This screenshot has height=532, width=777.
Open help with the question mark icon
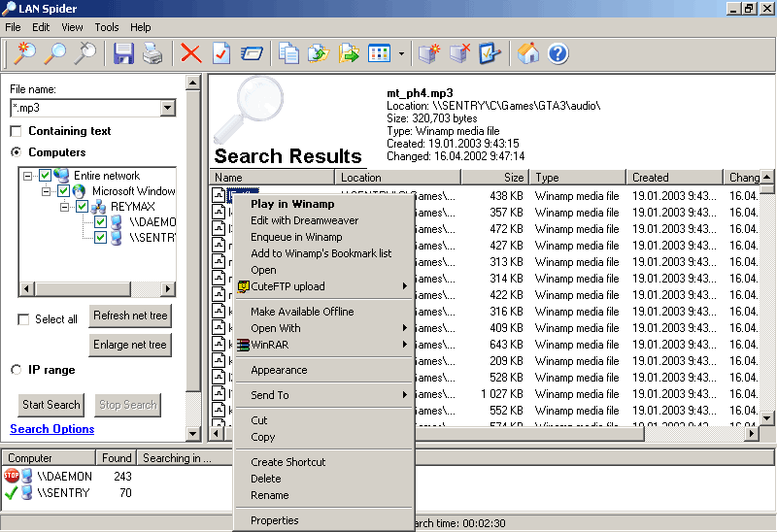557,53
